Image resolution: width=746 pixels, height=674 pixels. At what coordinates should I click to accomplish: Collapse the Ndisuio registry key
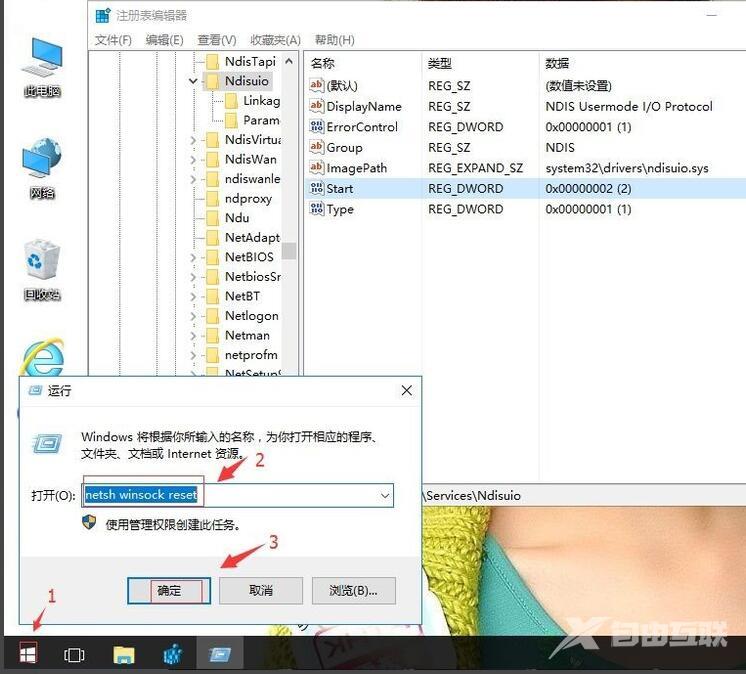tap(193, 81)
